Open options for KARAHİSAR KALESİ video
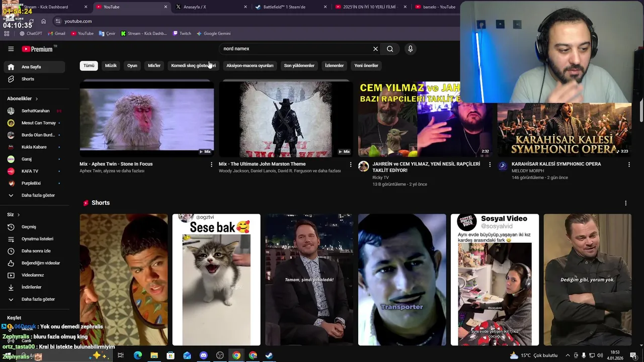Viewport: 644px width, 362px height. tap(629, 164)
